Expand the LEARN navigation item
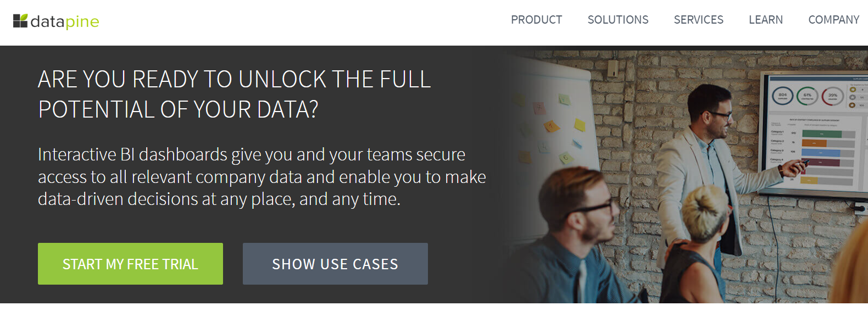Screen dimensions: 868x322 [x=766, y=20]
